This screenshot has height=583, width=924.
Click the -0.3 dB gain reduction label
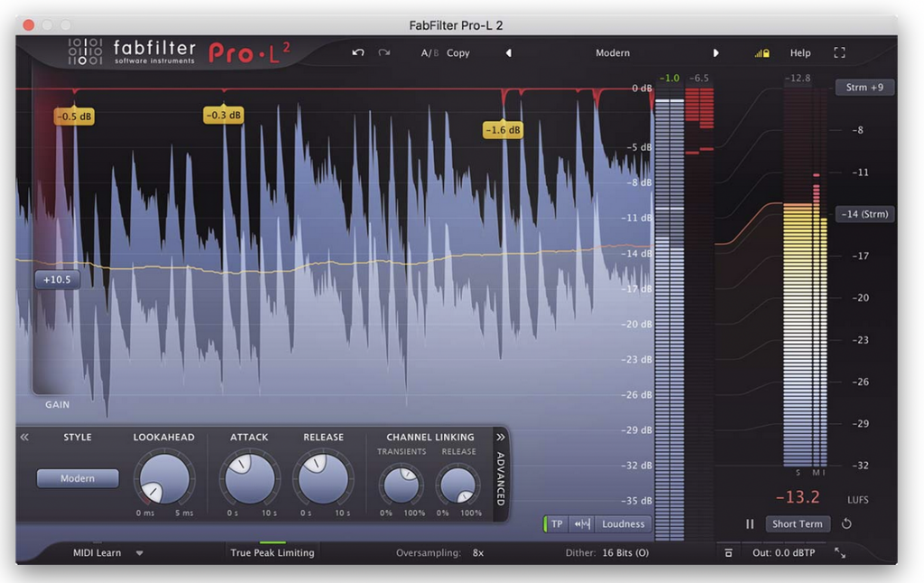[224, 115]
